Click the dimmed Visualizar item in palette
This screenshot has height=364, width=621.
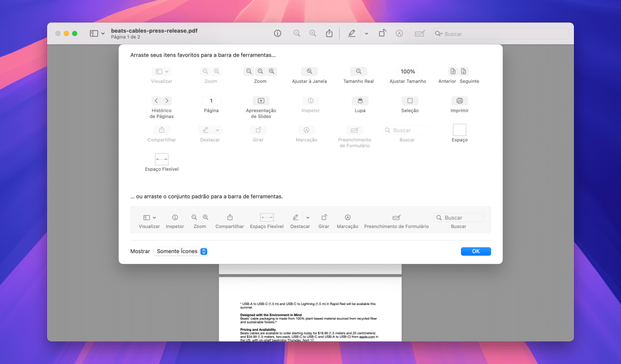click(162, 71)
